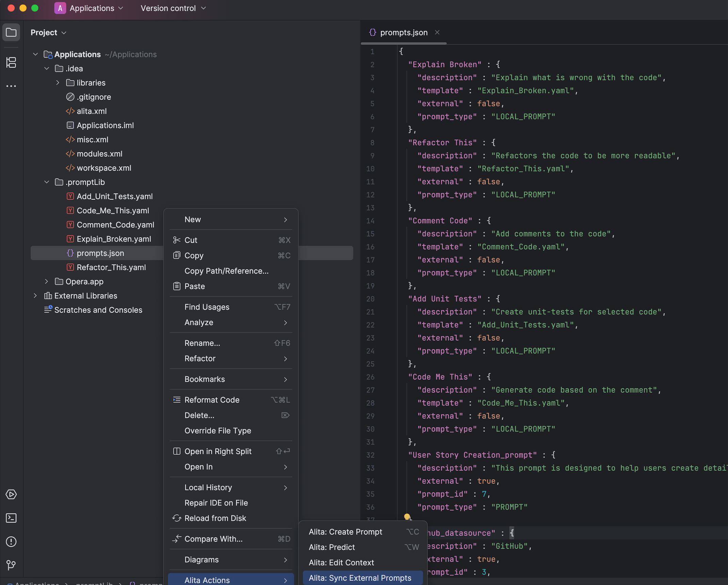The image size is (728, 585).
Task: Collapse the .idea folder
Action: tap(47, 68)
